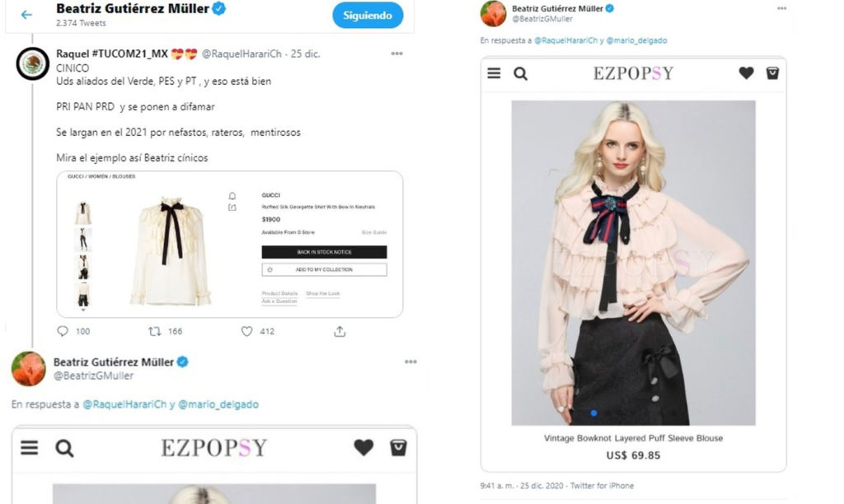844x504 pixels.
Task: Select the BACK IN STOCK NOTICE button
Action: 324,252
